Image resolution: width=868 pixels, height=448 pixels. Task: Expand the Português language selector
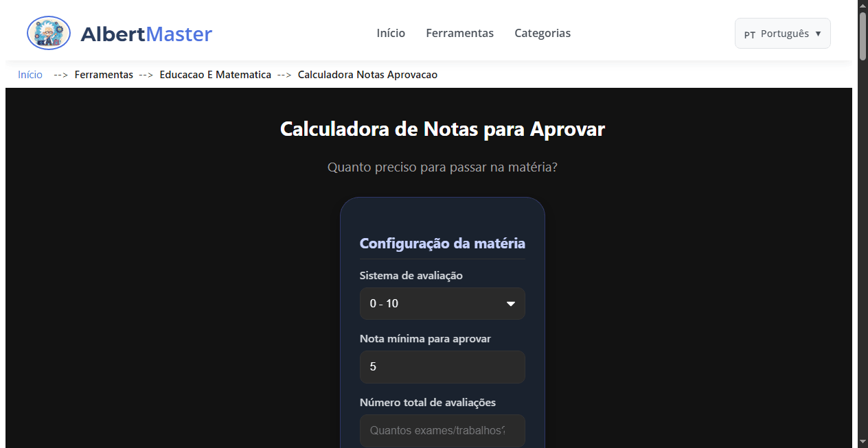[782, 33]
